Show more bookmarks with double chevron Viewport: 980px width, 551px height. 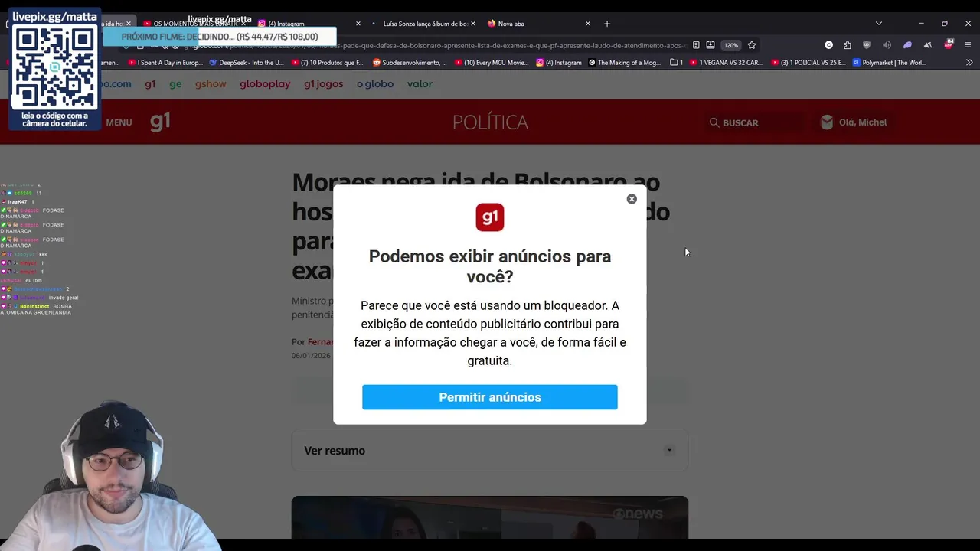point(969,63)
